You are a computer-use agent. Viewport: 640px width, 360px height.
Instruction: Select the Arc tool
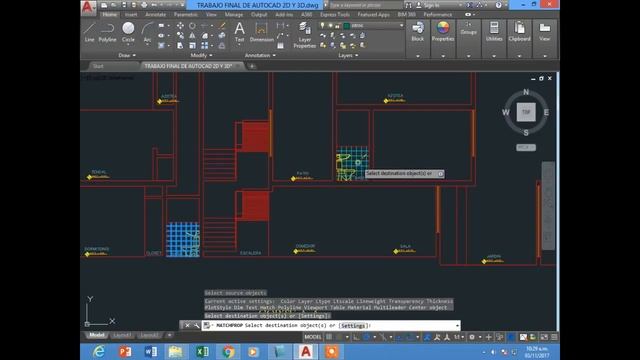click(147, 32)
